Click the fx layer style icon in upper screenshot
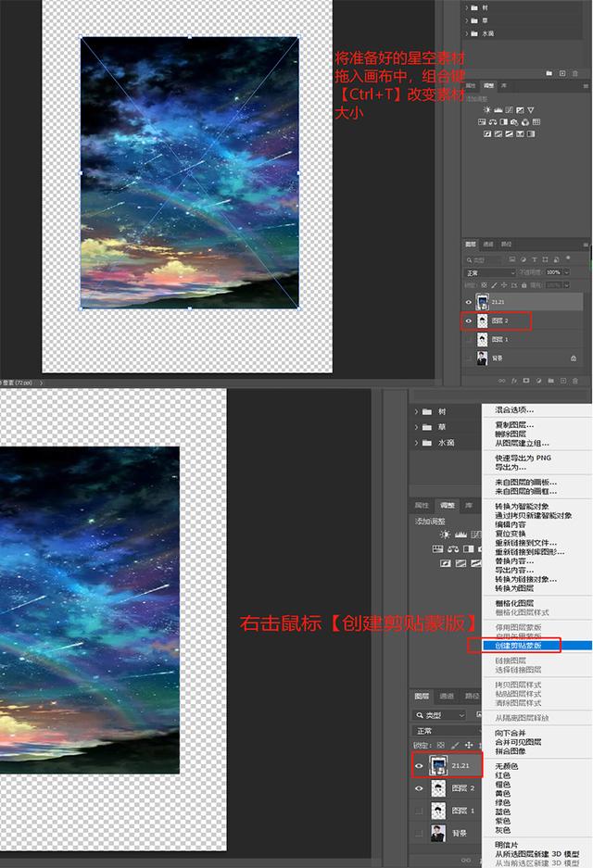Screen dimensions: 593x868 point(514,381)
